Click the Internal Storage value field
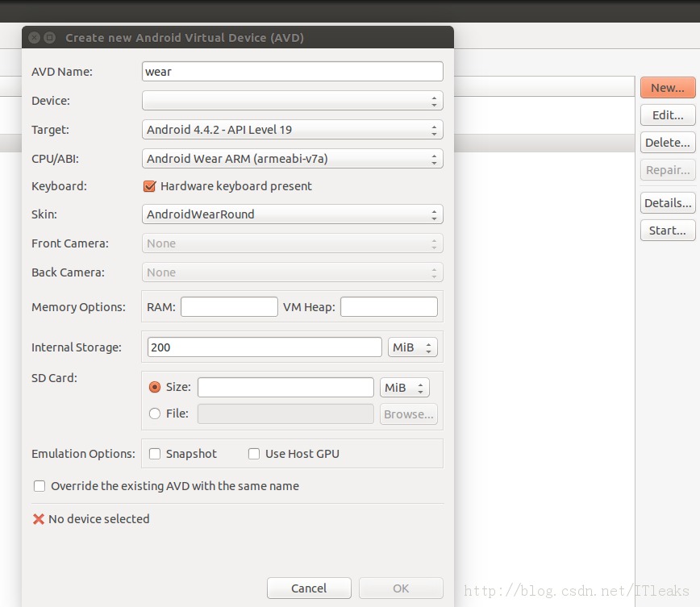The image size is (700, 607). 265,347
